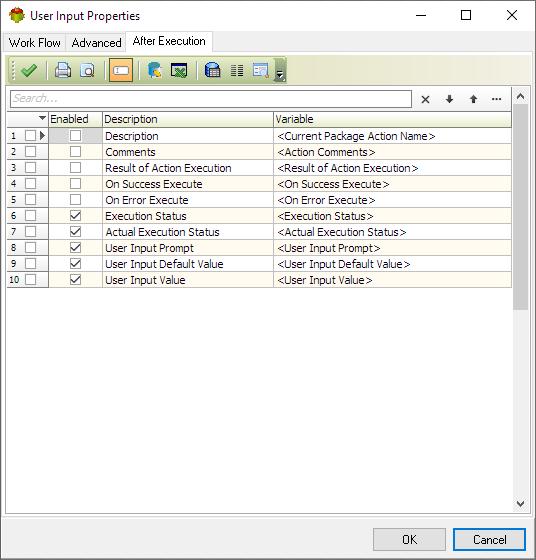This screenshot has height=560, width=536.
Task: Click the <Execution Status> variable cell
Action: coord(392,216)
